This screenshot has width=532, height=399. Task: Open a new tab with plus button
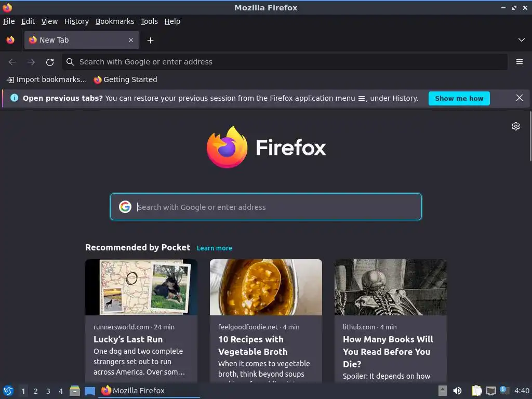click(x=150, y=41)
